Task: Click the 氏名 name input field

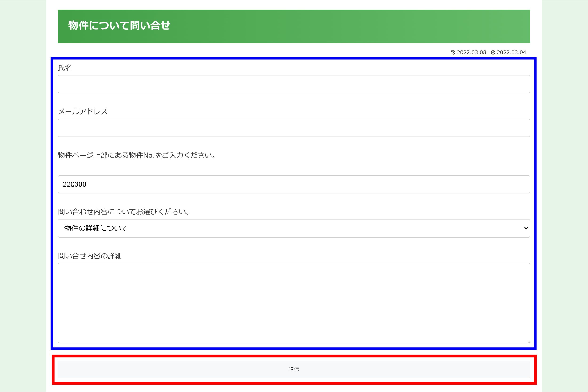Action: pyautogui.click(x=294, y=84)
